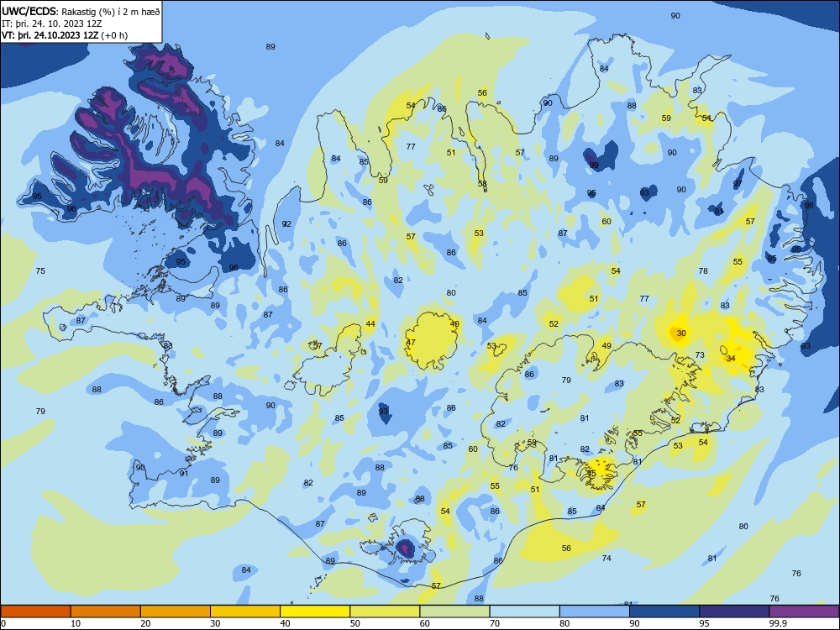840x630 pixels.
Task: Click the humidity value 34 on the map
Action: (x=731, y=359)
